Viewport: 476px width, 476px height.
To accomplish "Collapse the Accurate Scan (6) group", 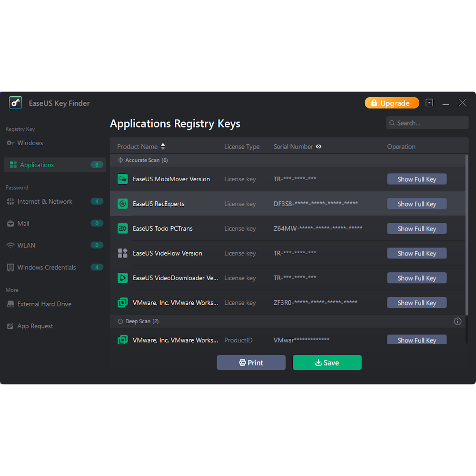I will [x=142, y=160].
